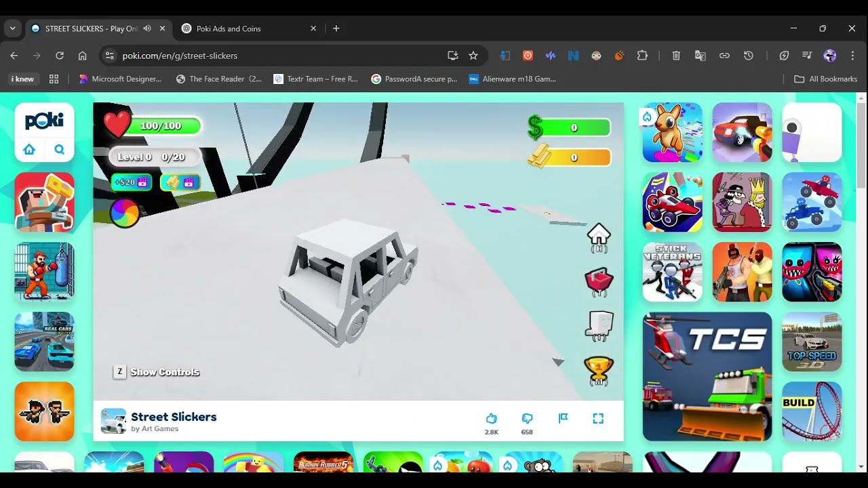The height and width of the screenshot is (488, 868).
Task: Open the two gunmen orange game thumbnail
Action: pyautogui.click(x=44, y=411)
